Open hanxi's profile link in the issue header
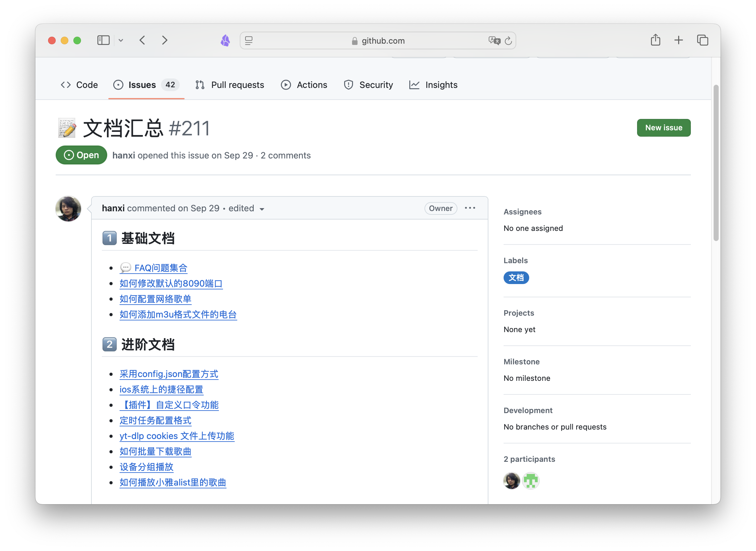Image resolution: width=756 pixels, height=551 pixels. (x=123, y=155)
